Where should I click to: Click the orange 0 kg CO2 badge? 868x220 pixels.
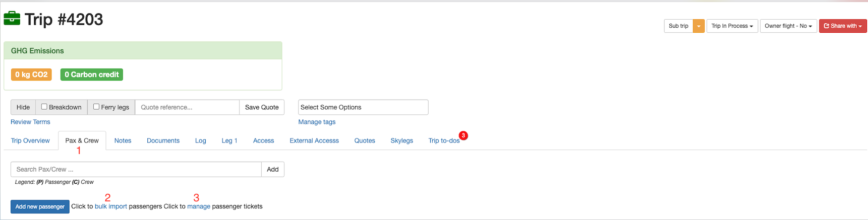coord(31,75)
